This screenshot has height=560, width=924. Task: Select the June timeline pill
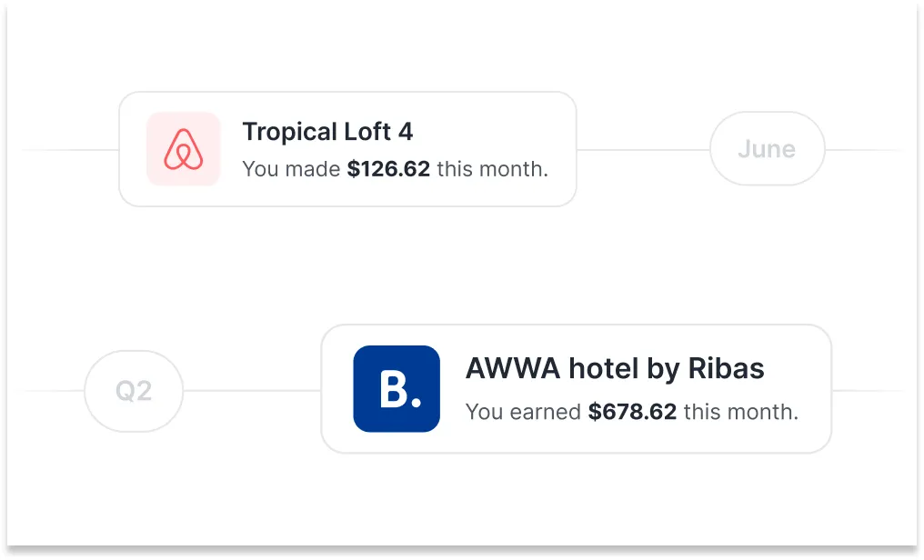(767, 149)
